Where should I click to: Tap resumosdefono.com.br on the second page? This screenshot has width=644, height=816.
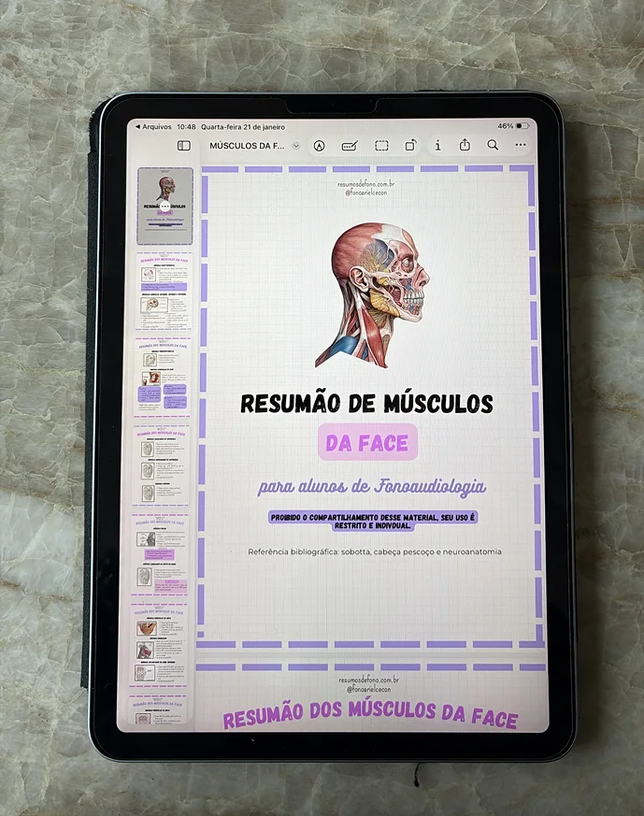[369, 680]
